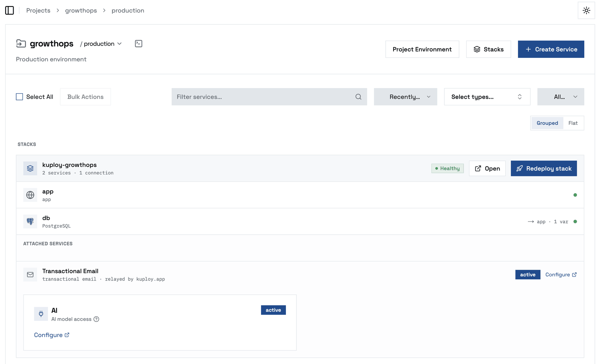Screen dimensions: 602x364
Task: Open production in the breadcrumb
Action: pos(128,11)
